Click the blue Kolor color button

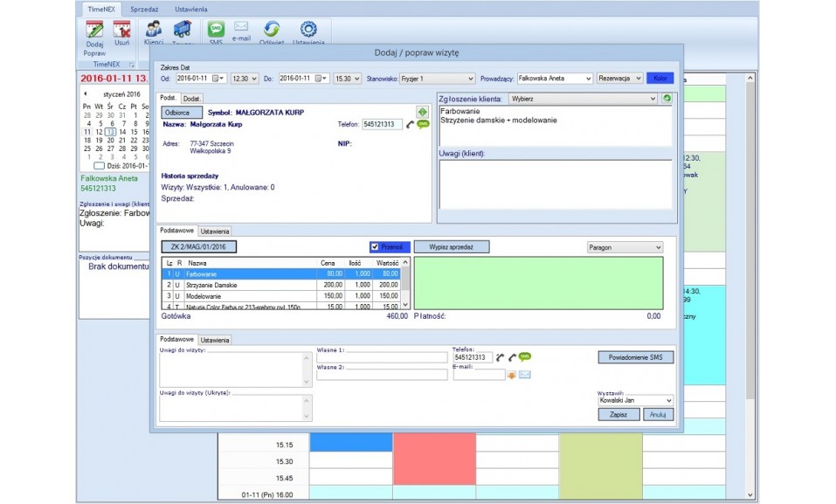pos(660,79)
